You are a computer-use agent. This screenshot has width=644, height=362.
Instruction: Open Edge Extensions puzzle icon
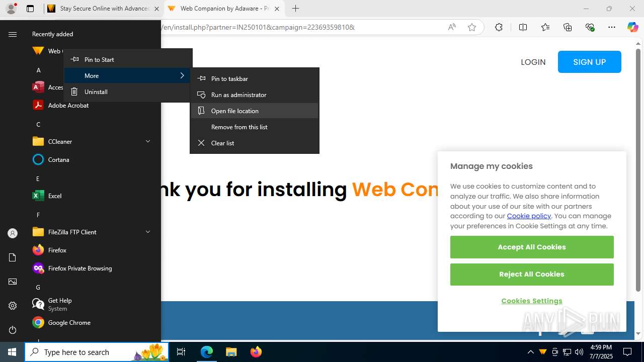pos(499,27)
